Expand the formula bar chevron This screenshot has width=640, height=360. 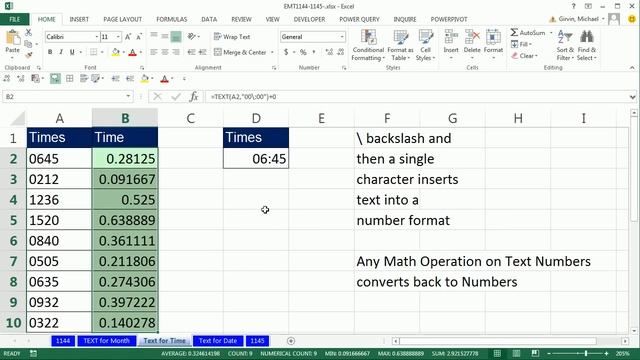(x=633, y=97)
